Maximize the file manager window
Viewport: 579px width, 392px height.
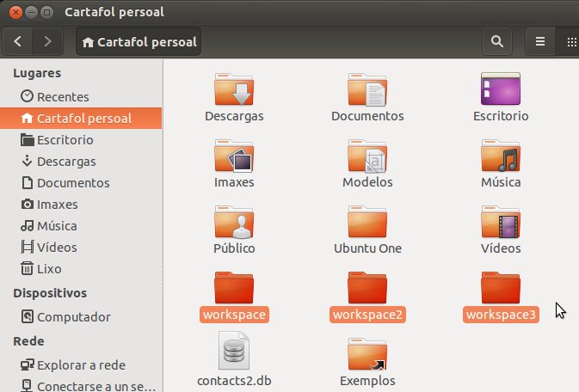pyautogui.click(x=47, y=12)
